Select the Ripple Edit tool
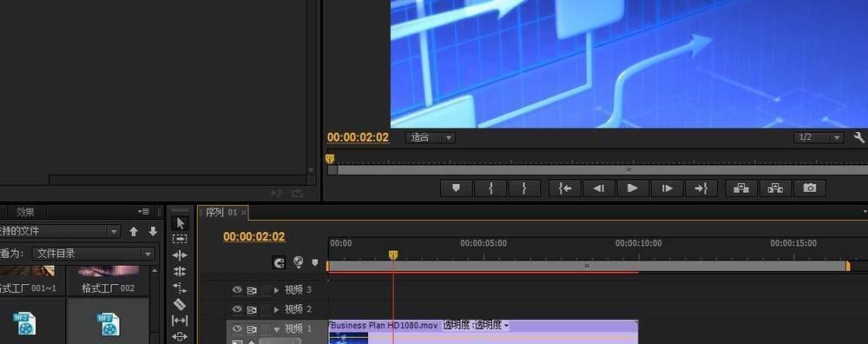 click(180, 255)
